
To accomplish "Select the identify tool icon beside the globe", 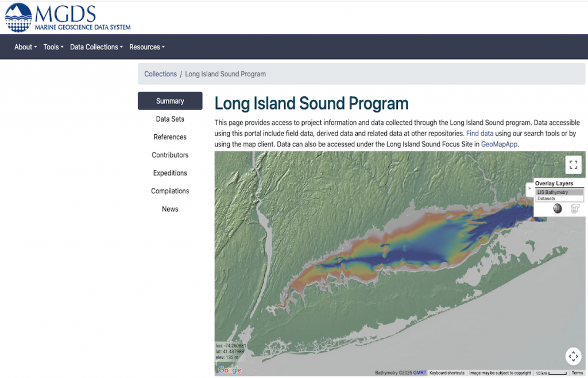I will (574, 208).
